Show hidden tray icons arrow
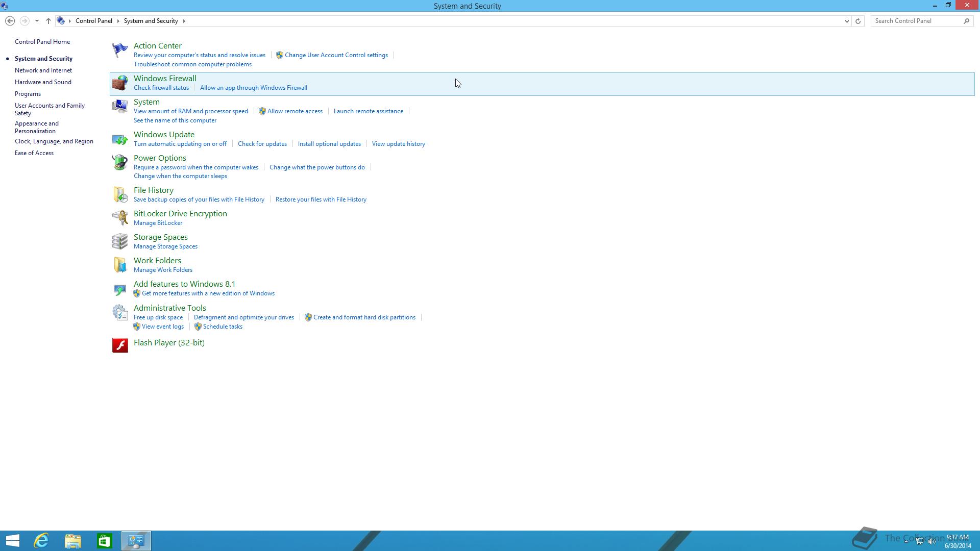This screenshot has width=980, height=551. (906, 541)
